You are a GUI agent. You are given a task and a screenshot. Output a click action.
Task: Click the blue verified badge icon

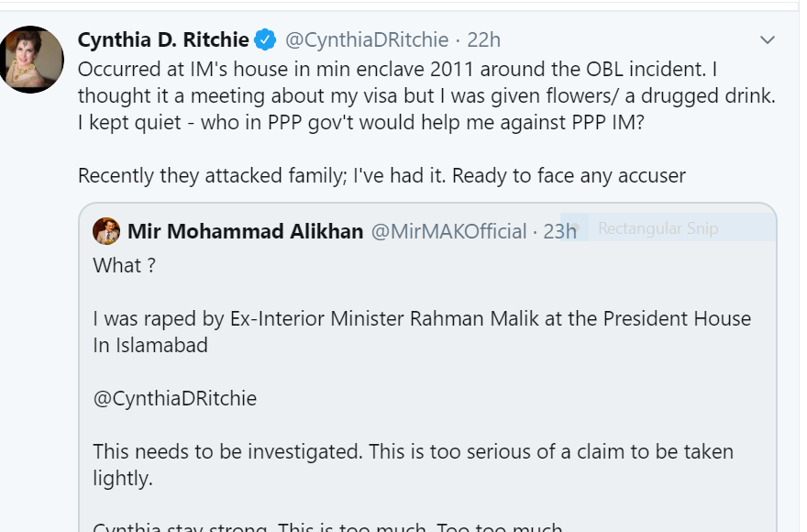266,39
